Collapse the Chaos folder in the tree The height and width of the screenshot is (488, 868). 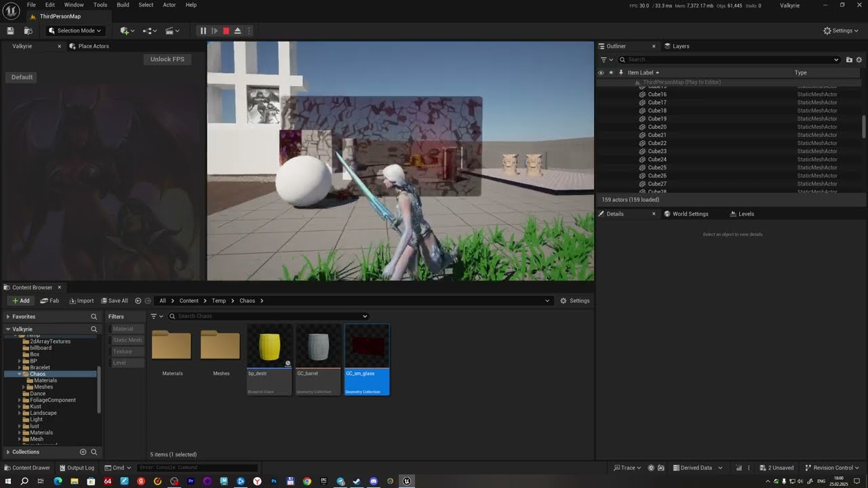(20, 374)
